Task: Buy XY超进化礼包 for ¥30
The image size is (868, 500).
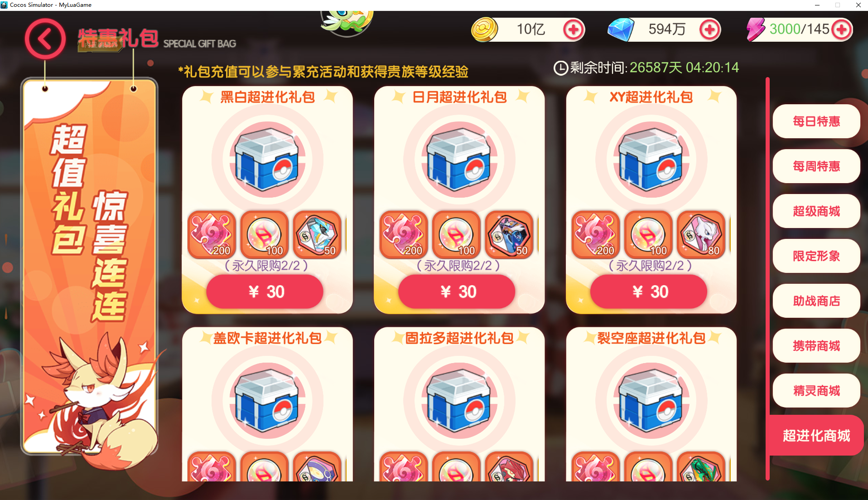Action: 649,291
